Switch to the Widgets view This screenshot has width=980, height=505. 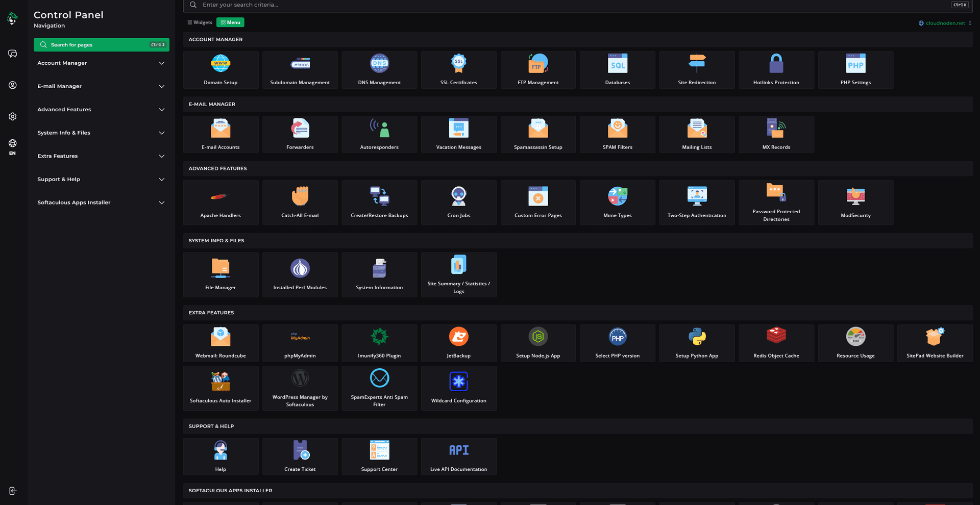click(200, 22)
